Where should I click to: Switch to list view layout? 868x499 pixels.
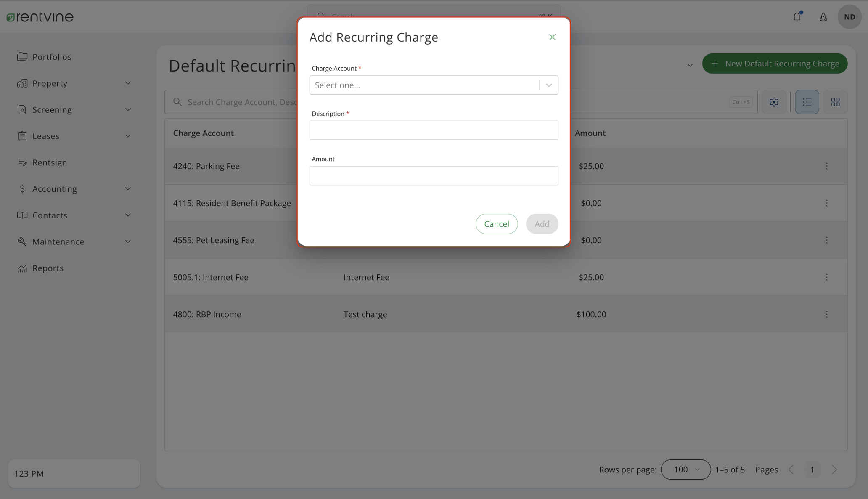(x=807, y=102)
